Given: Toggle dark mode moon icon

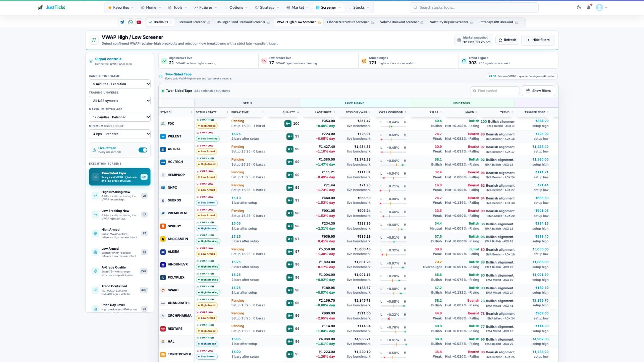Looking at the screenshot, I should 579,7.
